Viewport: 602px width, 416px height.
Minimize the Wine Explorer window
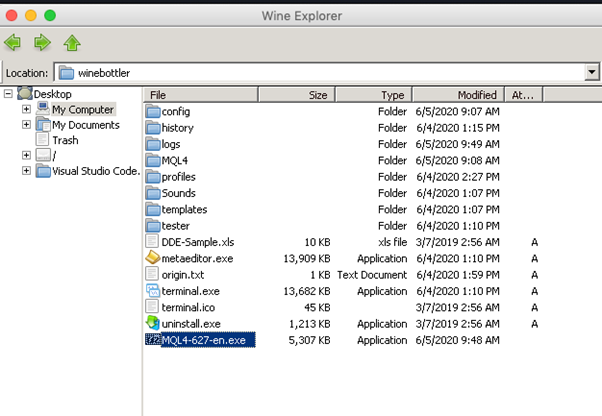pos(31,15)
